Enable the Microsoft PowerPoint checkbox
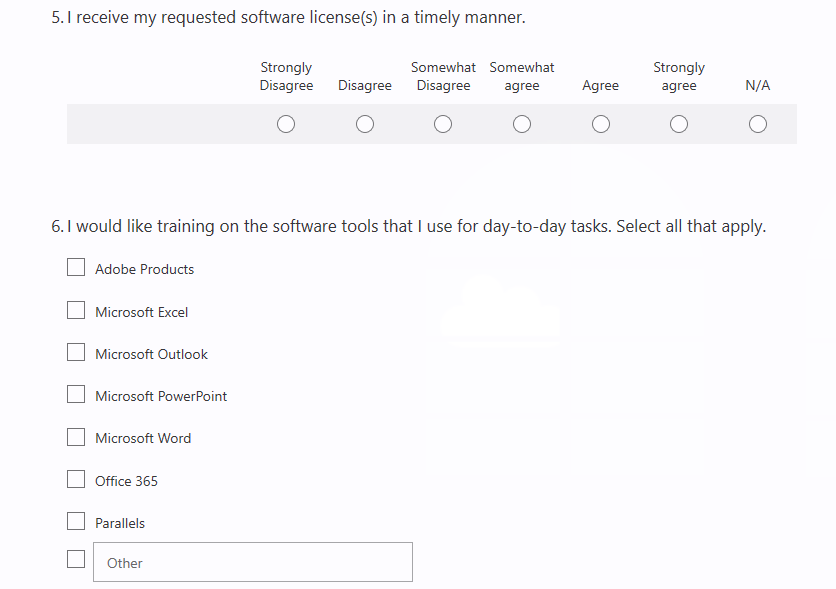 click(x=76, y=394)
